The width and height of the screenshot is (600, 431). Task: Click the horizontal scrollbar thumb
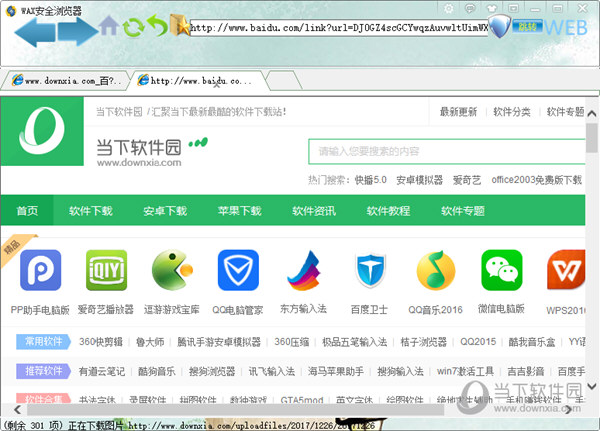coord(235,410)
